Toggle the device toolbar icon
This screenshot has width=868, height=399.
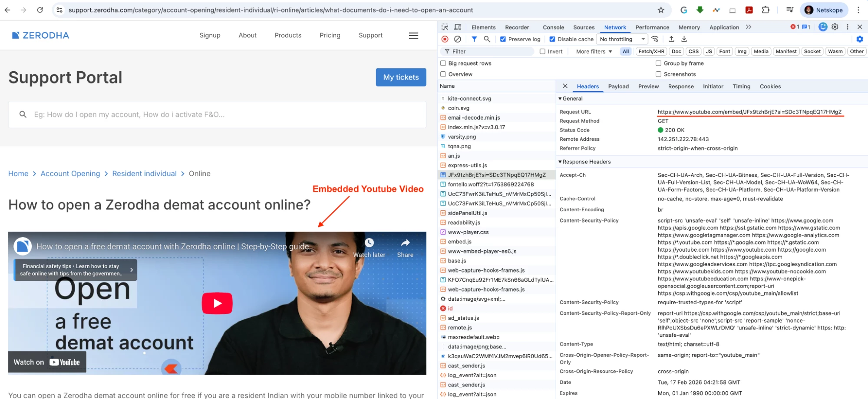[x=458, y=27]
